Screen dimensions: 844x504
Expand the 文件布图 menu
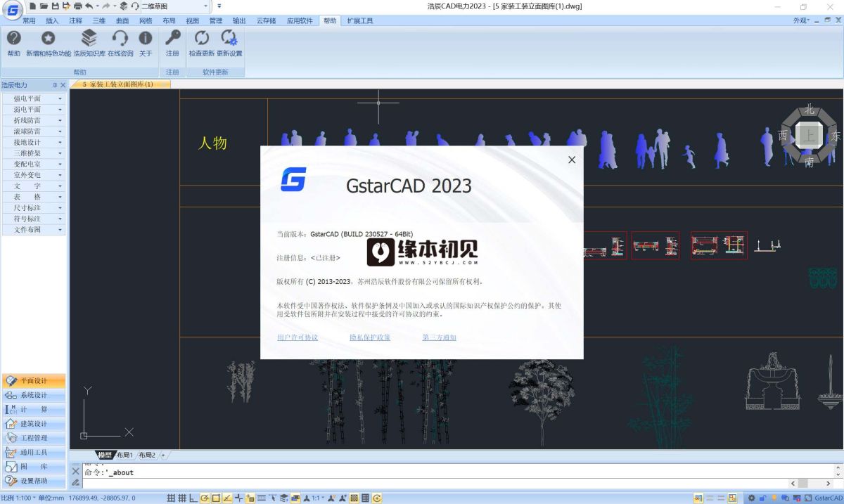pos(33,230)
